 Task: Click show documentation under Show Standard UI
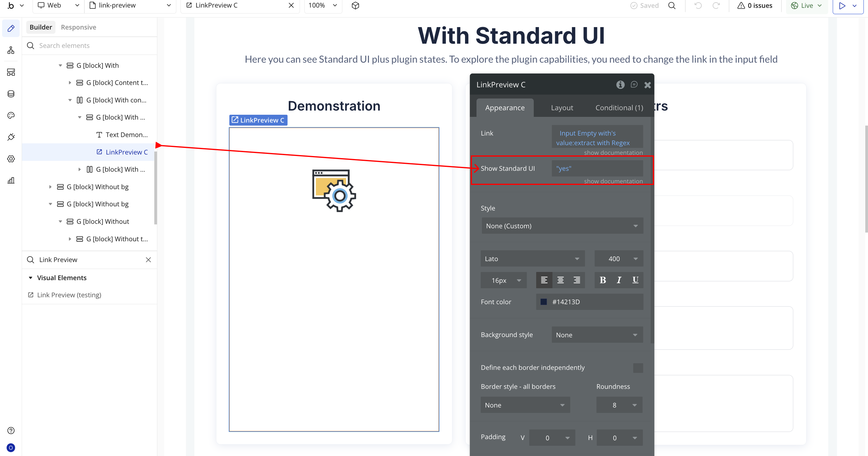[613, 181]
